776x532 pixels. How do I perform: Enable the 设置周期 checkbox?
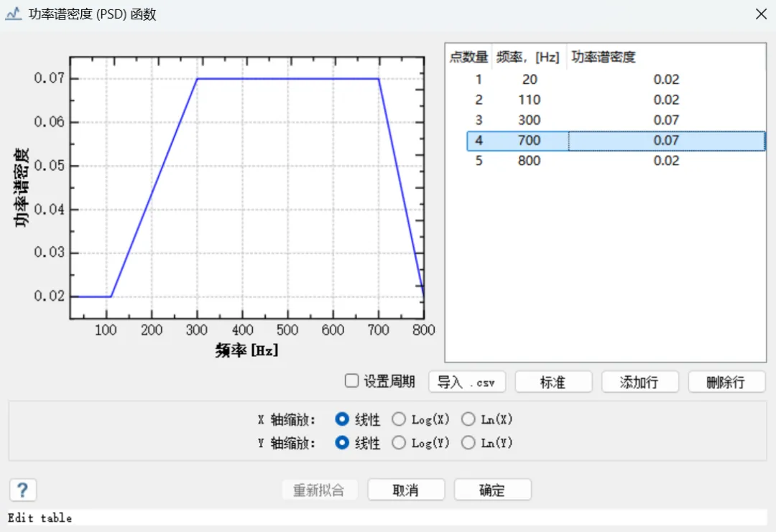pyautogui.click(x=351, y=381)
